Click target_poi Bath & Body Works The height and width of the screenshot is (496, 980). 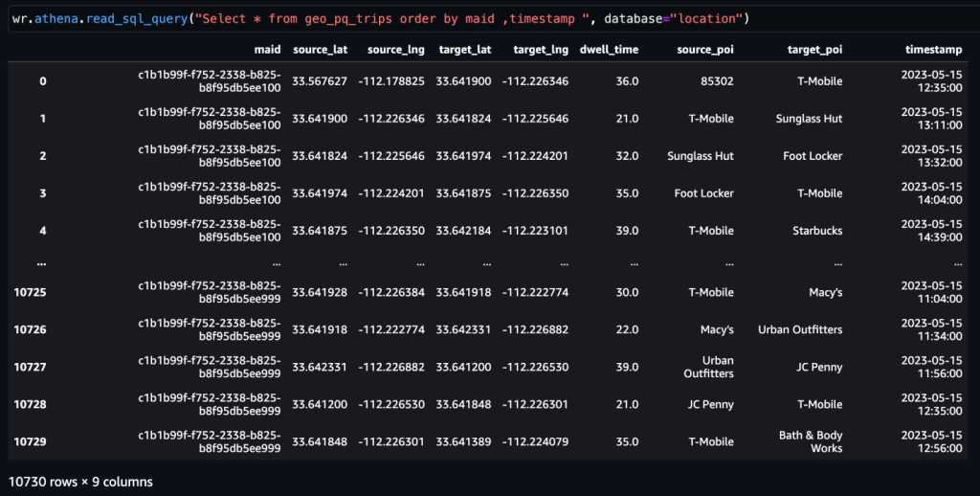click(811, 441)
